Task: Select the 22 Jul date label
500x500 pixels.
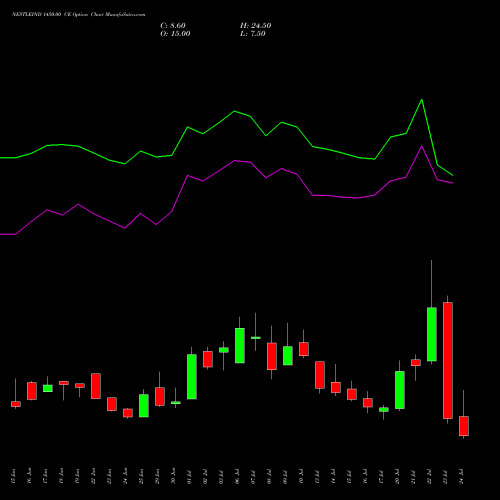Action: tap(430, 477)
